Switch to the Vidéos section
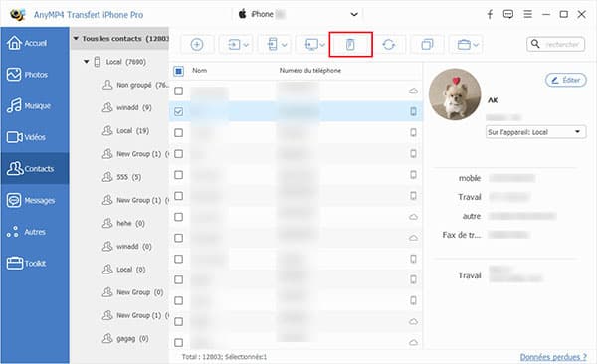The height and width of the screenshot is (364, 597). point(35,137)
